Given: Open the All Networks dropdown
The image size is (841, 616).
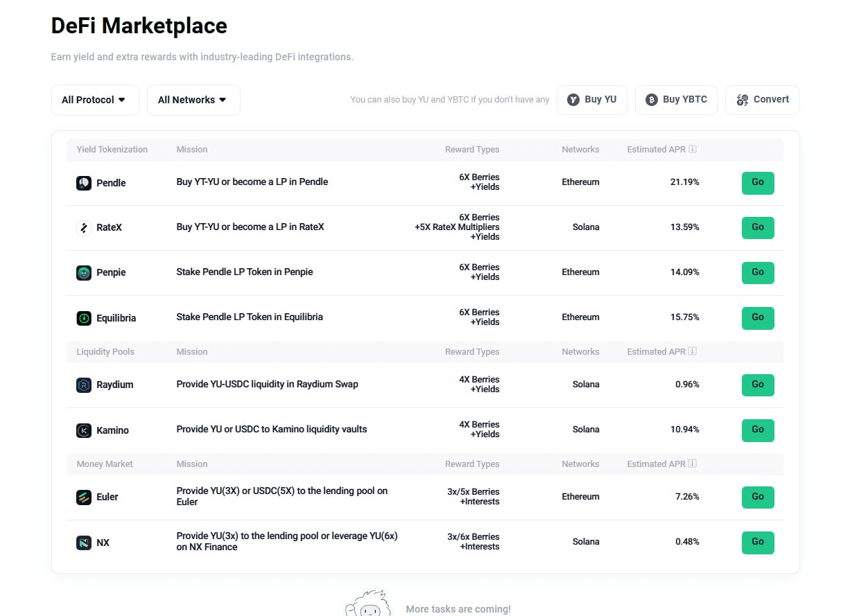Looking at the screenshot, I should coord(193,100).
